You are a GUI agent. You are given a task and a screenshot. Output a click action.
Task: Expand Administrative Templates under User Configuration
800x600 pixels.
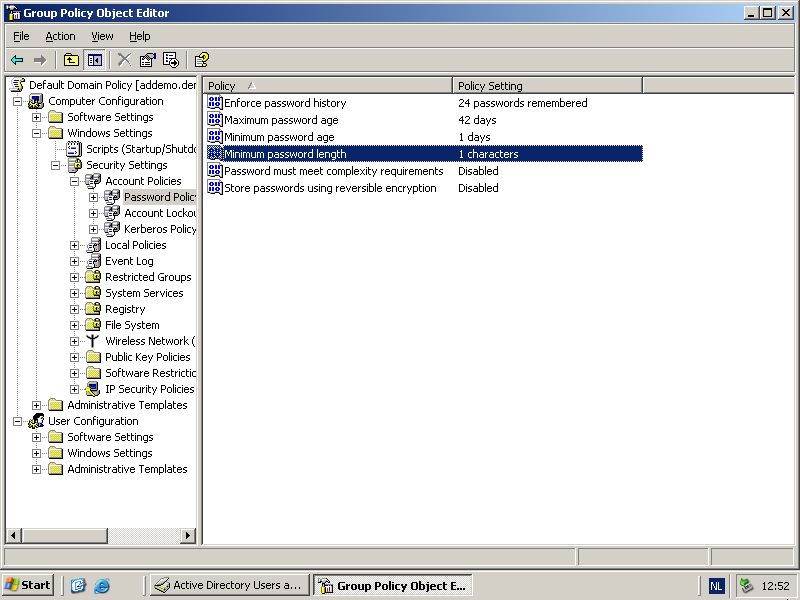pos(37,469)
